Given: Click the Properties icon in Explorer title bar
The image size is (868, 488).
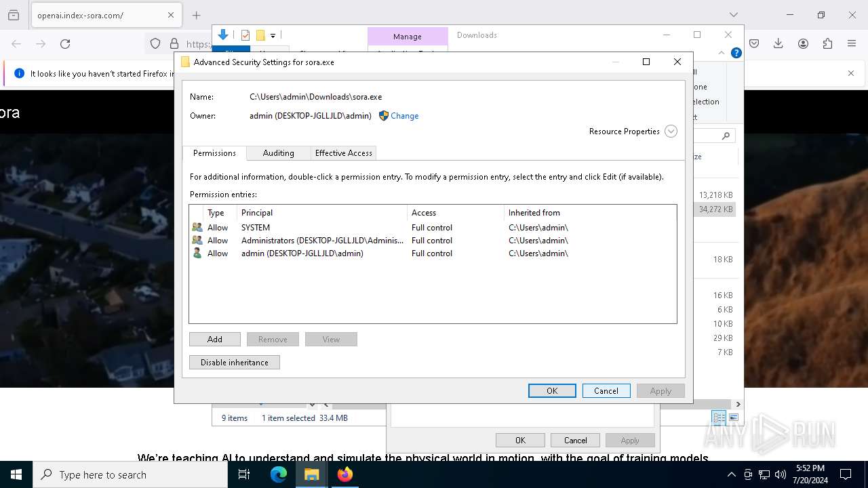Looking at the screenshot, I should 245,35.
